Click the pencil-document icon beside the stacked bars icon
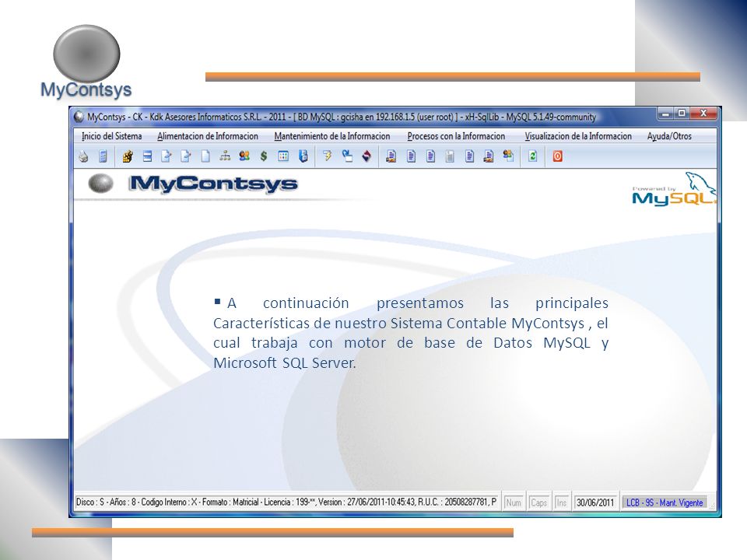Screen dimensions: 747x560 [x=167, y=156]
